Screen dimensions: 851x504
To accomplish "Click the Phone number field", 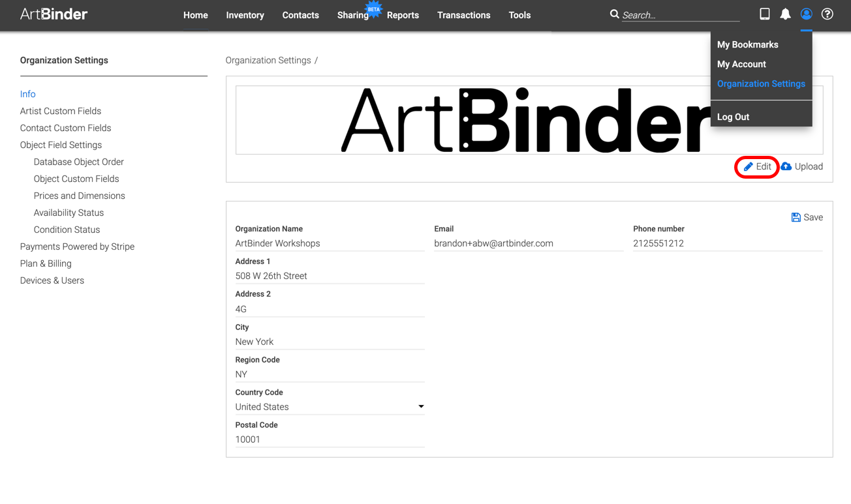I will point(728,243).
